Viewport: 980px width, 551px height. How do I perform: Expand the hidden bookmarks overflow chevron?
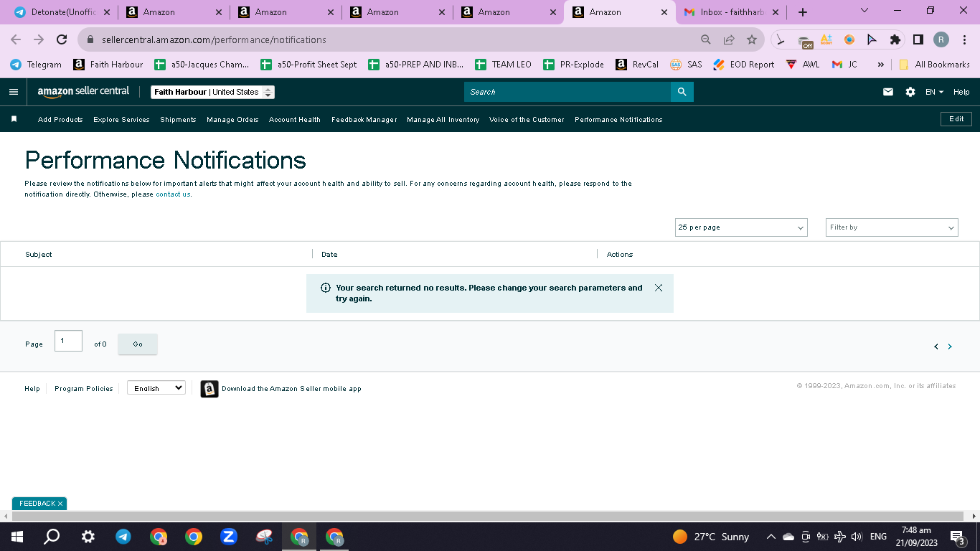pos(880,65)
